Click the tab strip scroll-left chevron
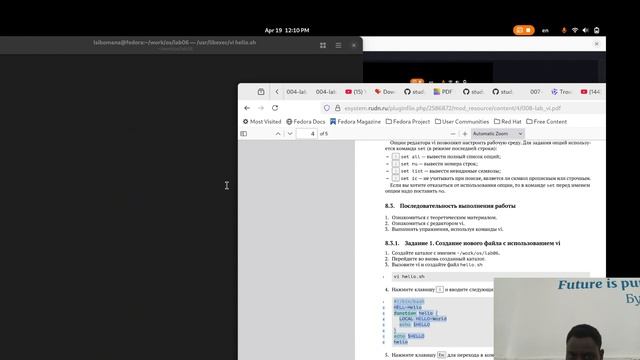This screenshot has height=360, width=640. click(277, 92)
